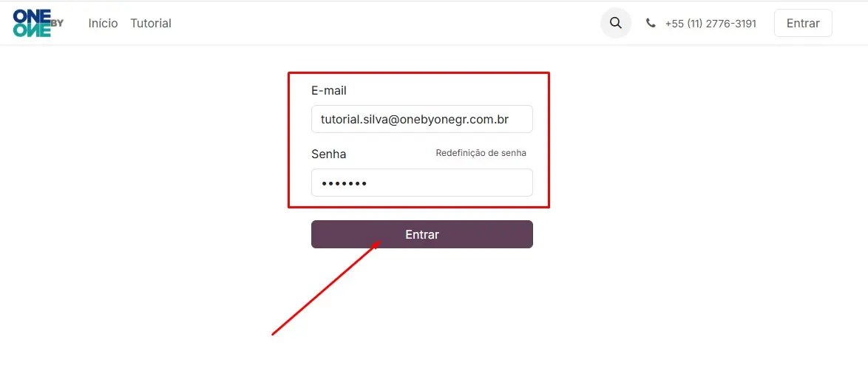Open the Tutorial menu item

pyautogui.click(x=151, y=23)
